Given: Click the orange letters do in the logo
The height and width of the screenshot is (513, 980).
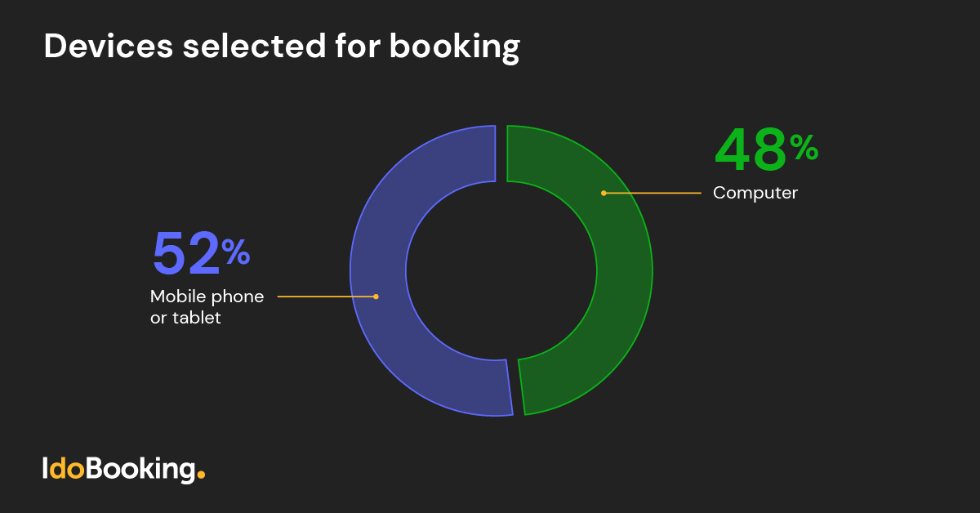Looking at the screenshot, I should tap(67, 469).
